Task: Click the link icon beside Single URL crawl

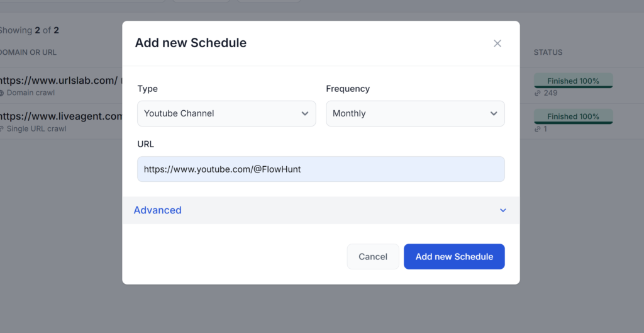Action: pyautogui.click(x=2, y=129)
